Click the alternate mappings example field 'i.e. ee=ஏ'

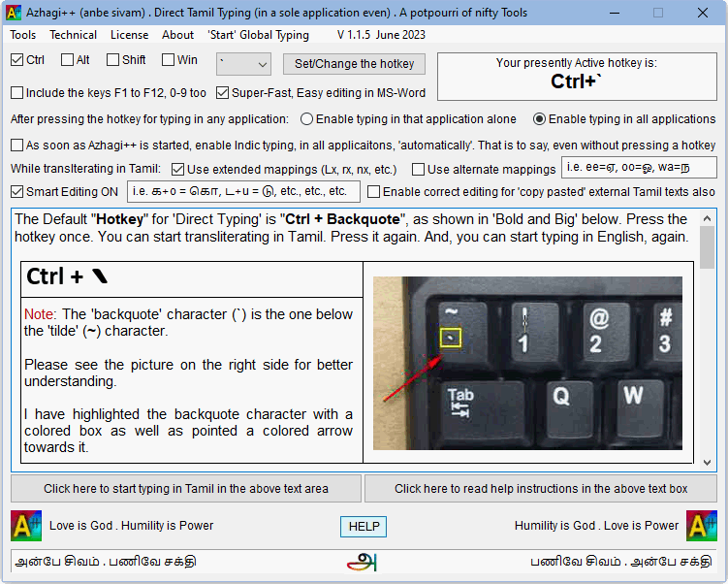tap(640, 168)
